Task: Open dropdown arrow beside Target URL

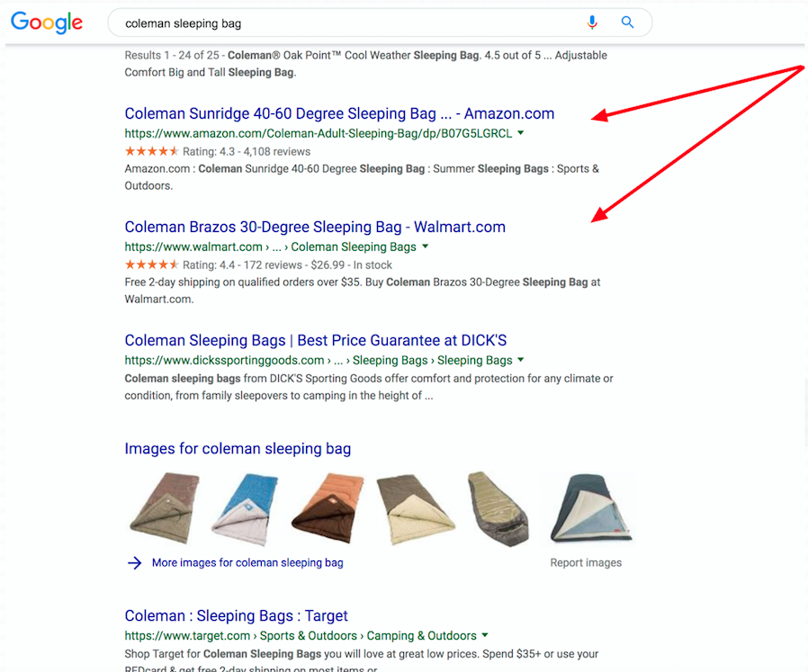Action: pyautogui.click(x=484, y=635)
